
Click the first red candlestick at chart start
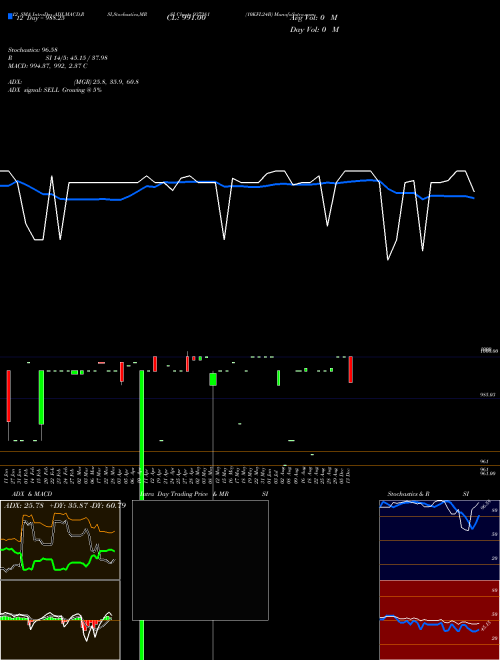click(8, 396)
